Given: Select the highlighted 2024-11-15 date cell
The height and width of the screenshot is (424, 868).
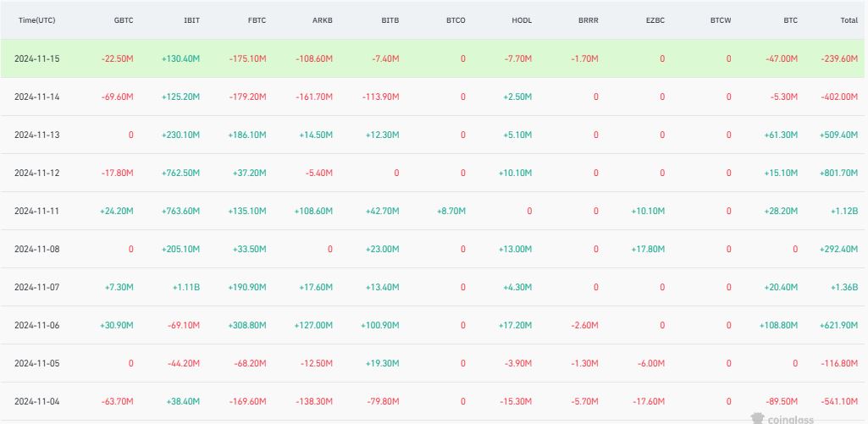Looking at the screenshot, I should [37, 58].
